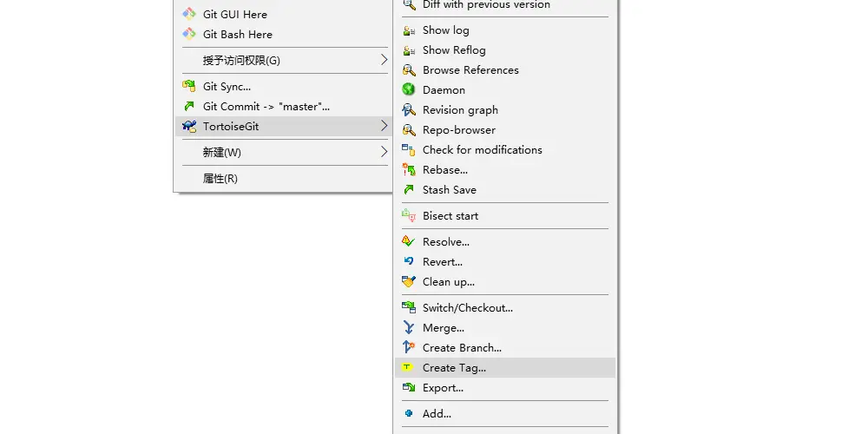Viewport: 868px width, 434px height.
Task: Click the Git Bash Here icon
Action: tap(189, 34)
